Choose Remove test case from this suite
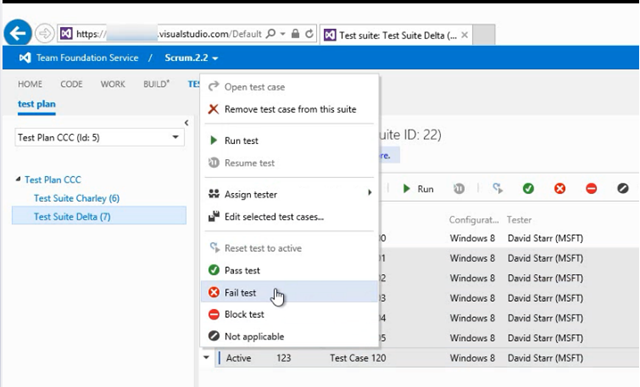640x387 pixels. [289, 109]
